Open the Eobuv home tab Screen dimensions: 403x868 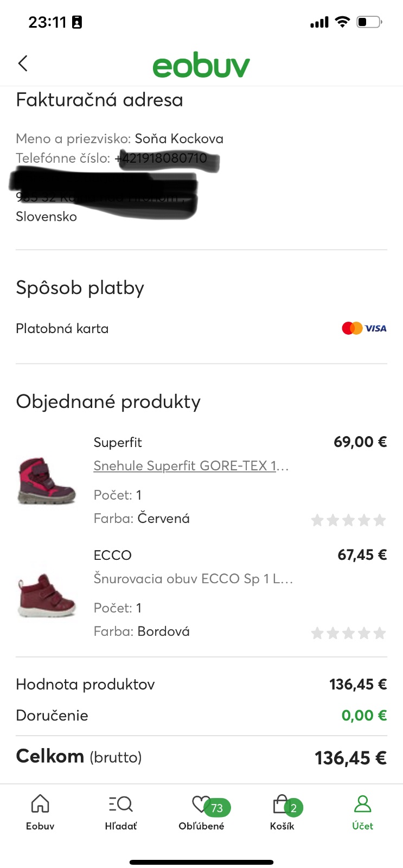click(40, 812)
